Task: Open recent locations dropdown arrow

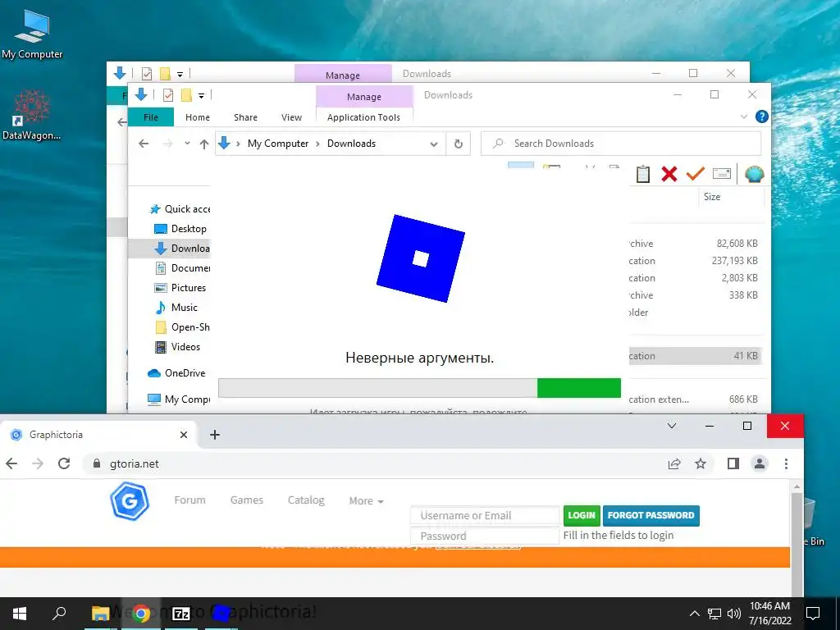Action: click(187, 144)
